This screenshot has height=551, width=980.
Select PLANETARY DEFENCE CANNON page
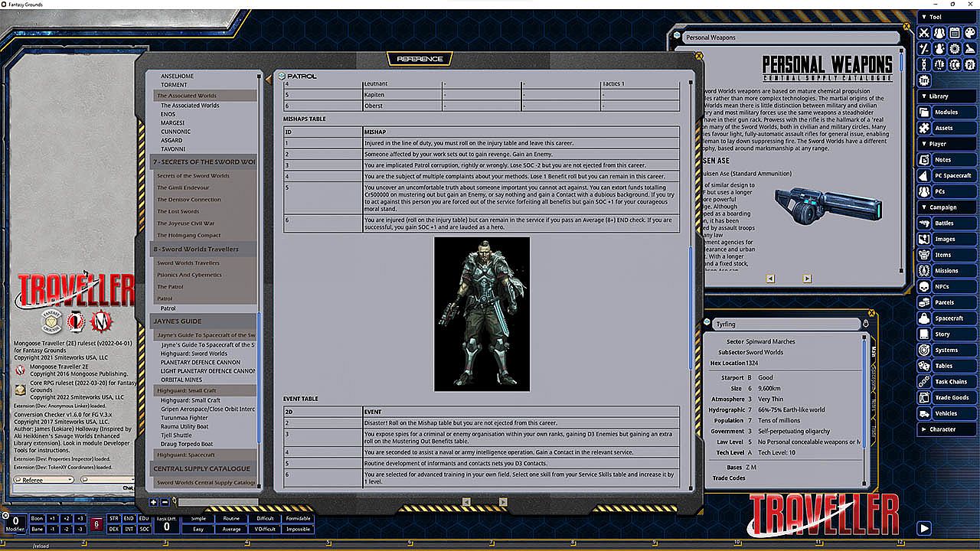[x=201, y=362]
